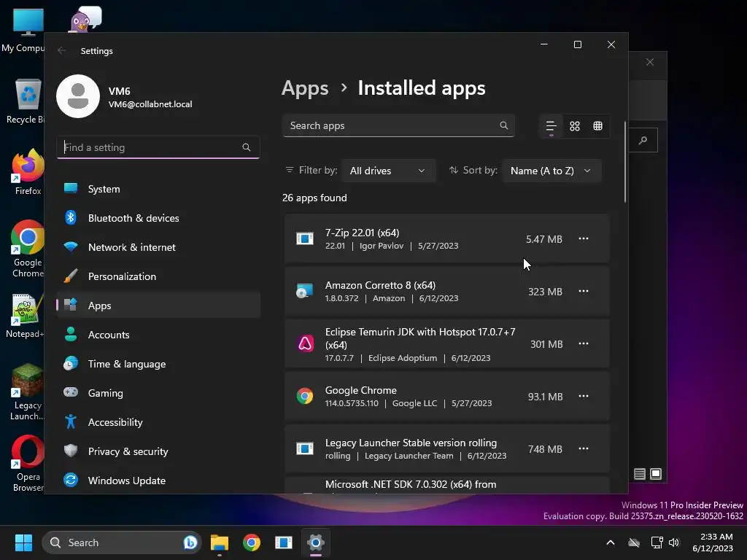Click search icon in background window
Image resolution: width=747 pixels, height=560 pixels.
click(643, 140)
